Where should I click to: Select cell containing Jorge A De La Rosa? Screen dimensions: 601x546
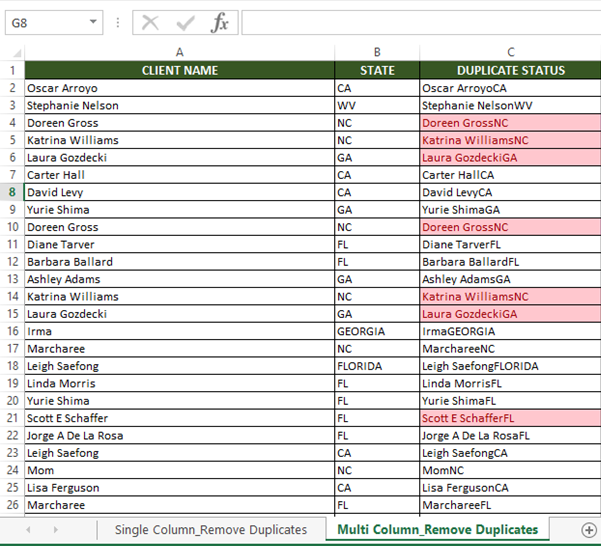tap(179, 435)
